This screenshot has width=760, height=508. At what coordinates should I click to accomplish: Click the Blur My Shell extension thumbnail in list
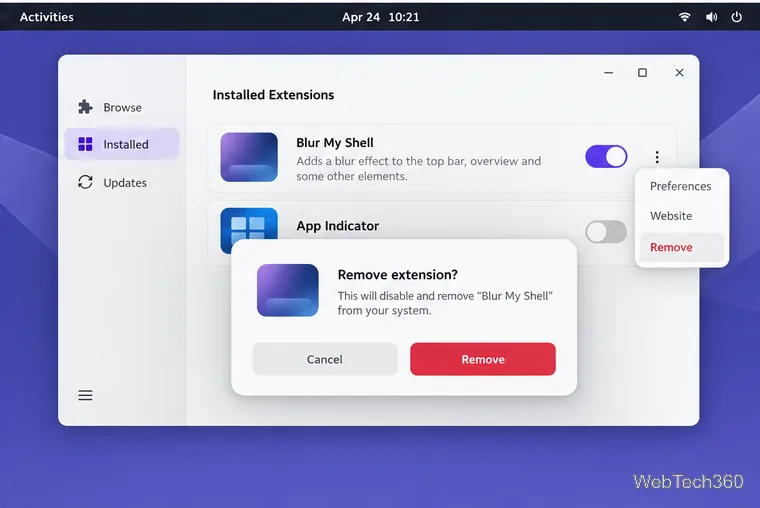[x=249, y=157]
